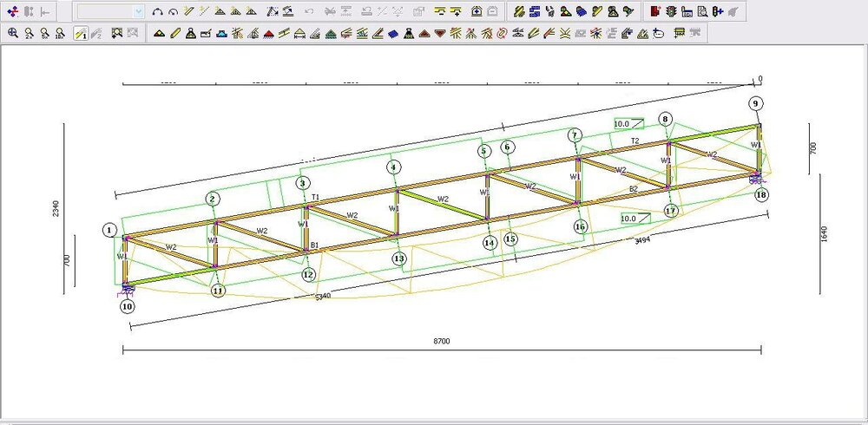Click node 9 marker at truss end
Screen dimensions: 868x425
(756, 103)
